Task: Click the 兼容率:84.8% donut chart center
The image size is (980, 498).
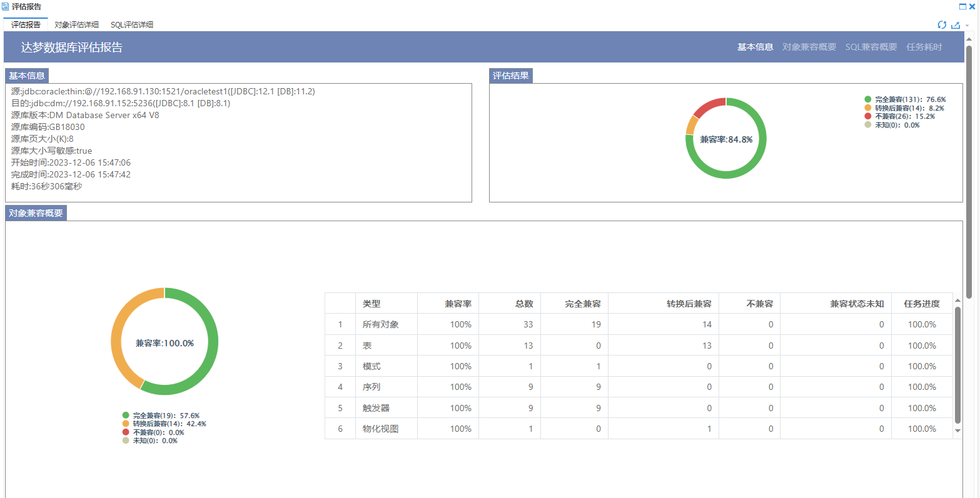Action: [726, 139]
